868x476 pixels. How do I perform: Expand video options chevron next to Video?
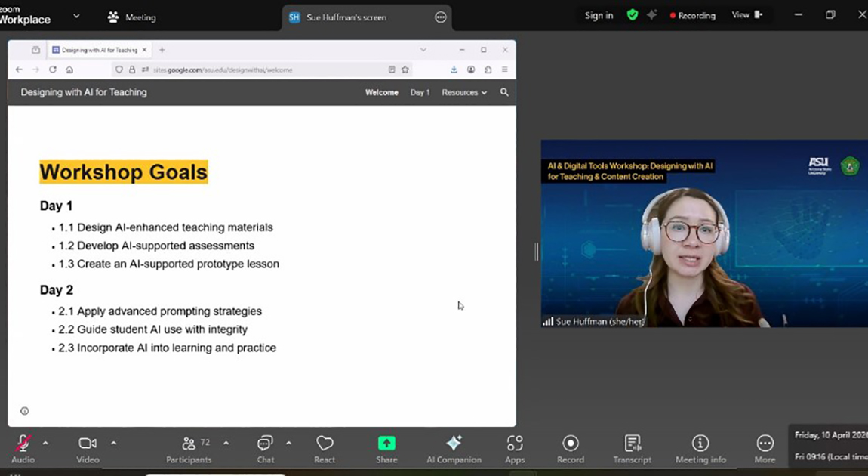(113, 444)
